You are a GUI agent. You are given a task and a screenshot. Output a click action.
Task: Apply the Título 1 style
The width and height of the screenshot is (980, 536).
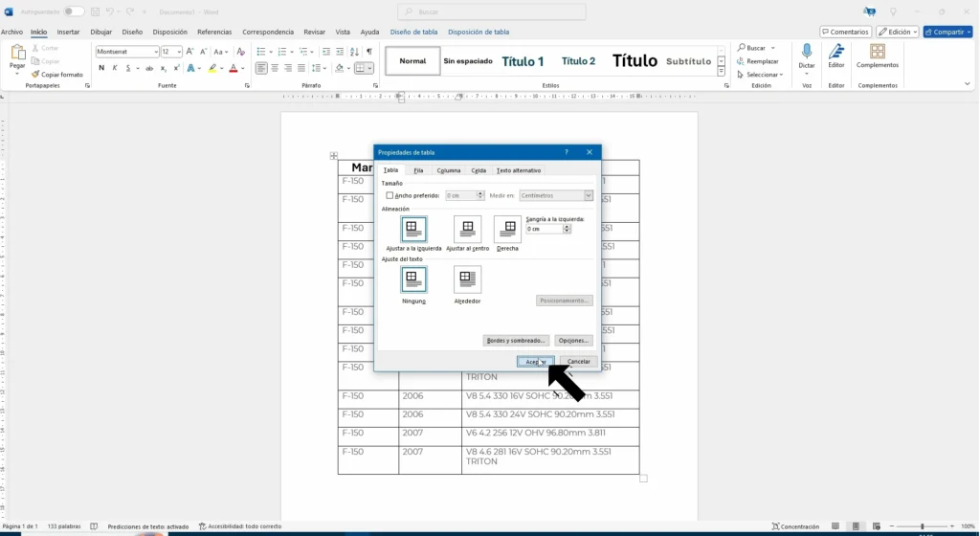point(523,61)
